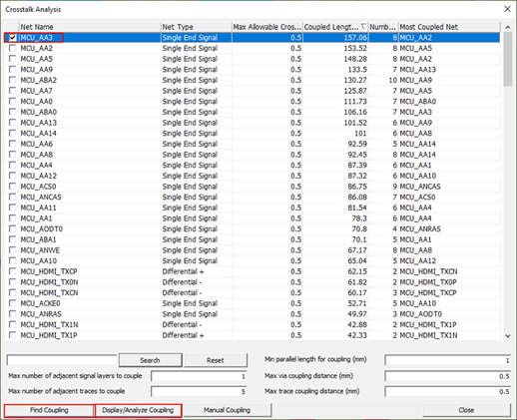This screenshot has width=517, height=420.
Task: Uncheck the MCU_AA3 net checkbox
Action: point(12,38)
